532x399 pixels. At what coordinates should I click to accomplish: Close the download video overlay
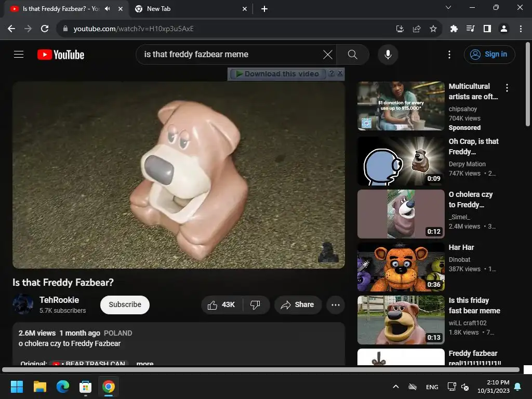tap(340, 73)
